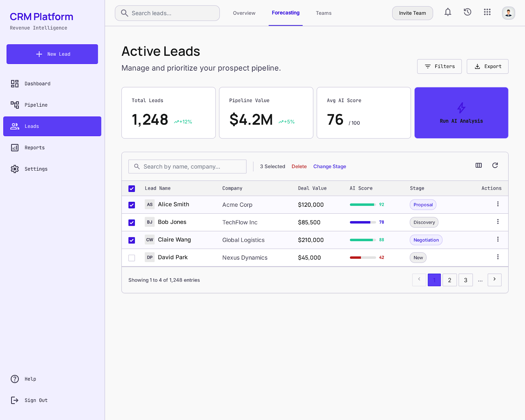Click the Total Leads card
The image size is (525, 420).
168,113
